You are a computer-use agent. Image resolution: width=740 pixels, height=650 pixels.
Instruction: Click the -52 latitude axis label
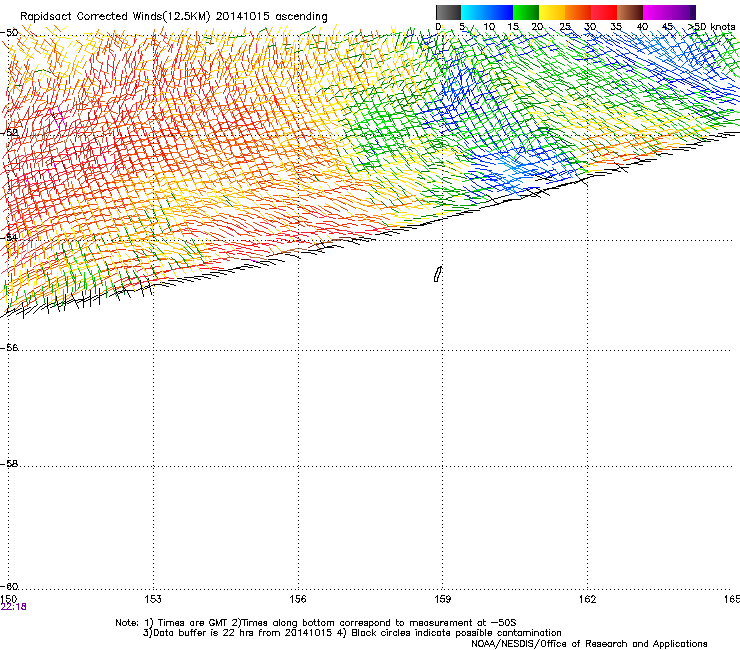9,133
